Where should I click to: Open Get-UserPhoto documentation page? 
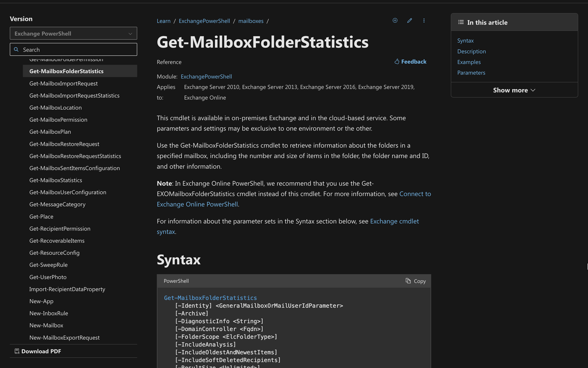[48, 277]
